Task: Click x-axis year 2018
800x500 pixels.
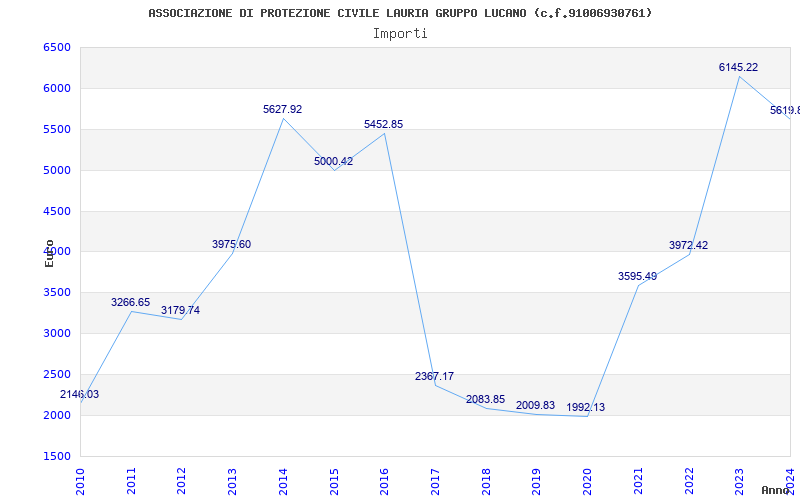Action: (x=486, y=481)
